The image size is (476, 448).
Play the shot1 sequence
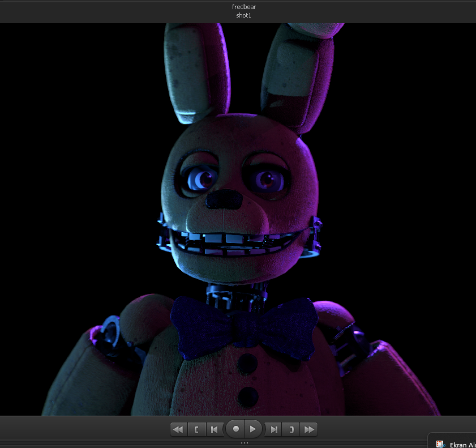point(253,429)
